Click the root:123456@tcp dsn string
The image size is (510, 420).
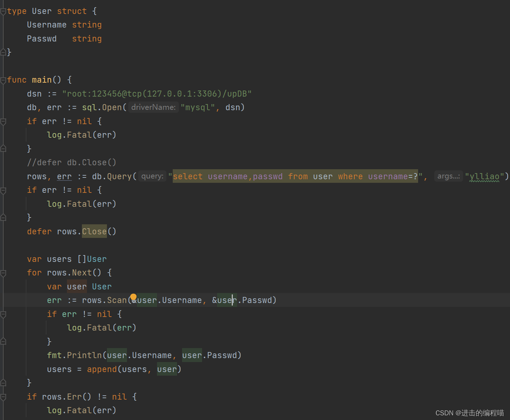pyautogui.click(x=157, y=94)
